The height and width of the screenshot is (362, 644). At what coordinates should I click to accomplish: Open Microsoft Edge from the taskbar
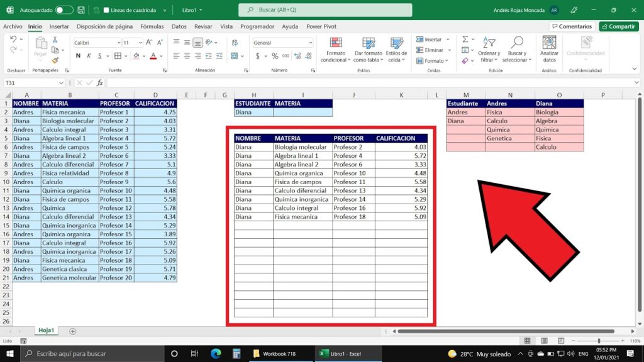pos(216,354)
